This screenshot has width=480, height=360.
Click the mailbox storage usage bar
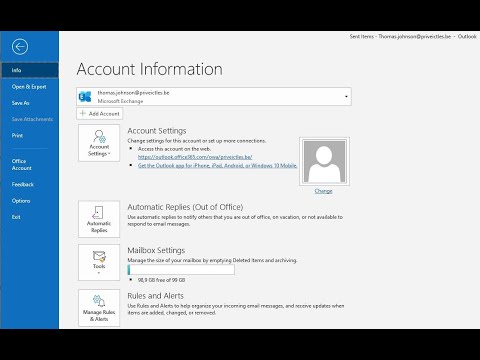(x=181, y=270)
